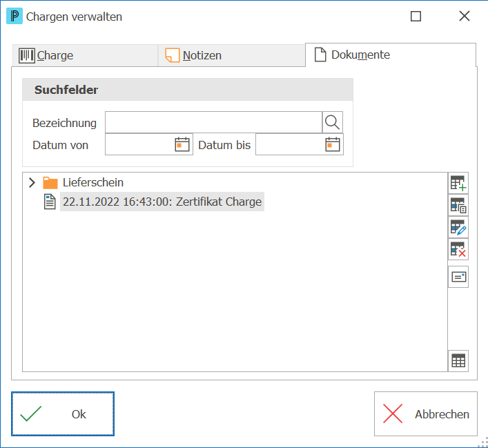Maximize the Chargen verwalten window
This screenshot has height=448, width=488.
pos(416,16)
